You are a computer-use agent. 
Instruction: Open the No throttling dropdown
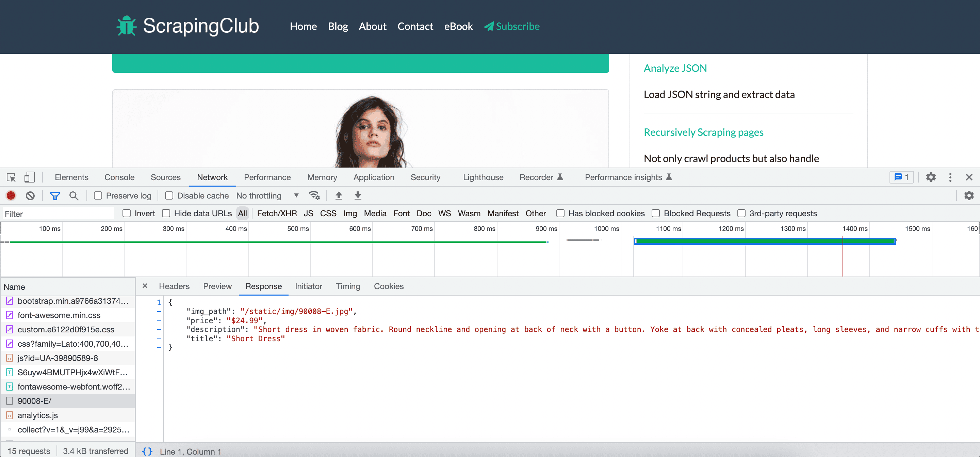pyautogui.click(x=267, y=196)
